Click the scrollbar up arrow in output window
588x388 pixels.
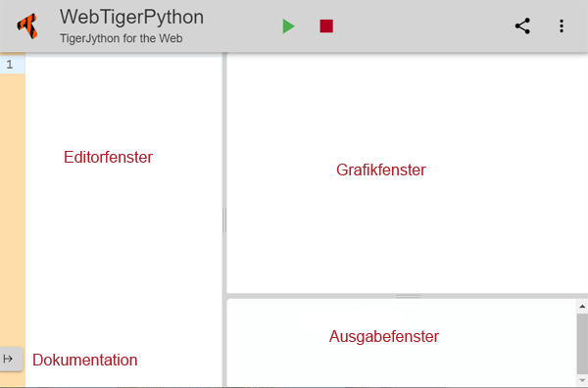click(x=582, y=307)
